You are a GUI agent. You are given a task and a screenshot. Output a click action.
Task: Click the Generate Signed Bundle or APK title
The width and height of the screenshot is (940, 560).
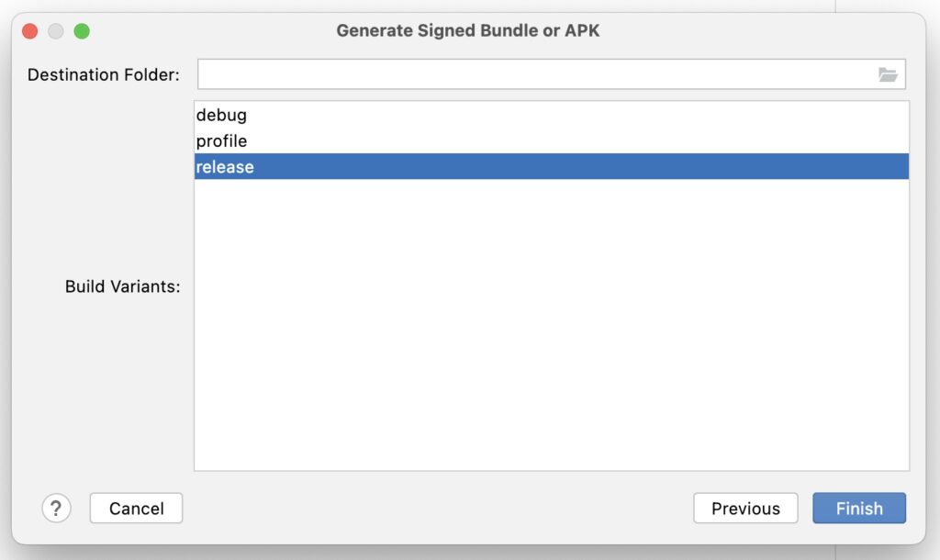point(467,30)
